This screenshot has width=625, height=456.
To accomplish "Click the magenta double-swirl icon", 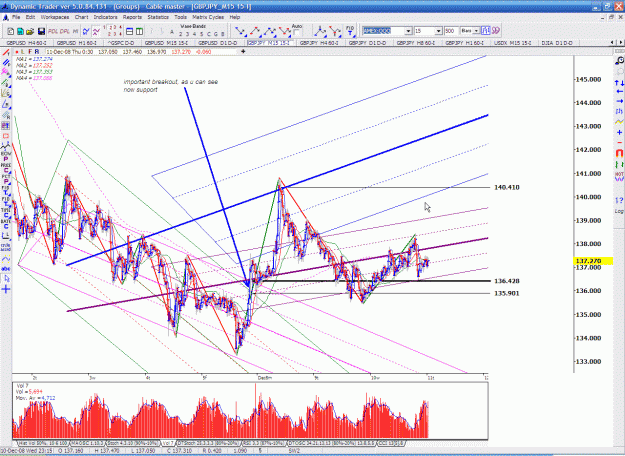I will point(495,31).
